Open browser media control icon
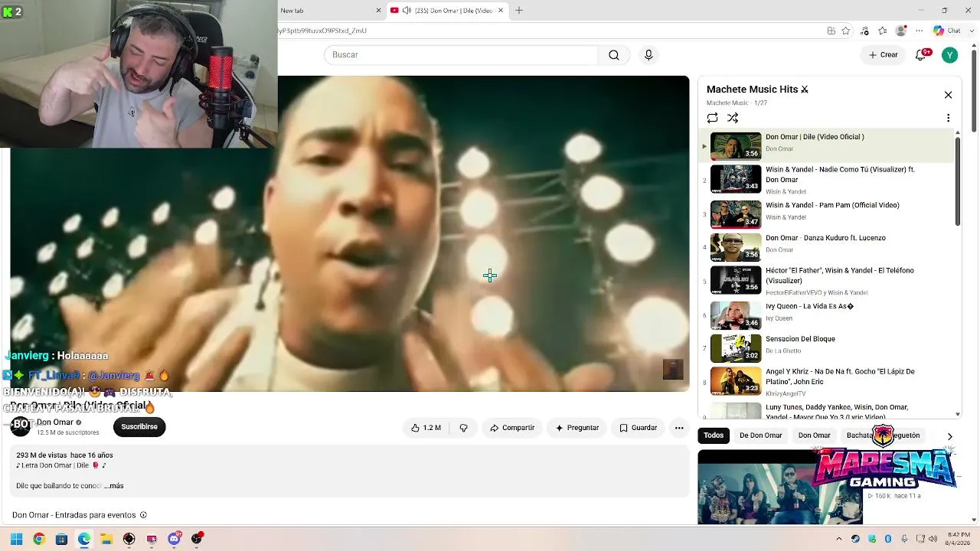The height and width of the screenshot is (551, 980). (865, 31)
